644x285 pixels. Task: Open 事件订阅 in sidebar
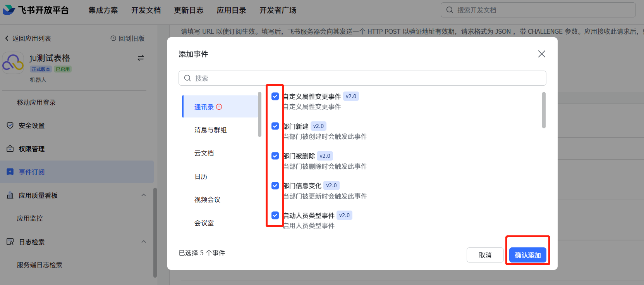click(77, 172)
